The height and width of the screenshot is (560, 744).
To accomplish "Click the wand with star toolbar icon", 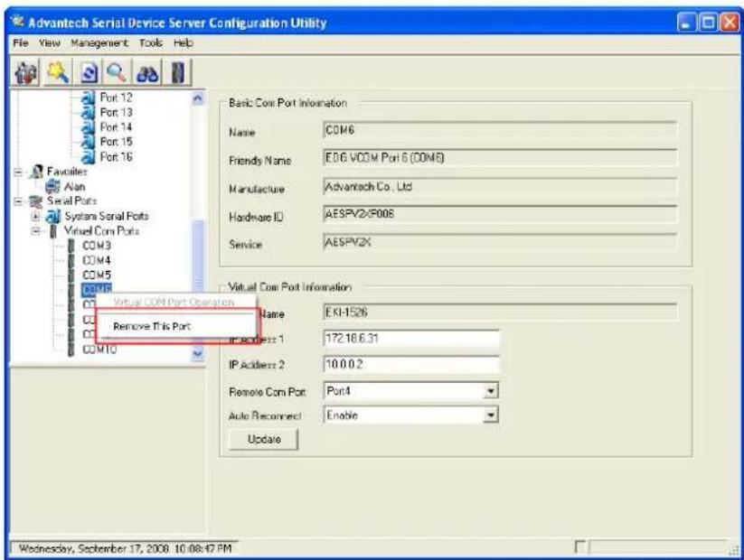I will coord(58,73).
